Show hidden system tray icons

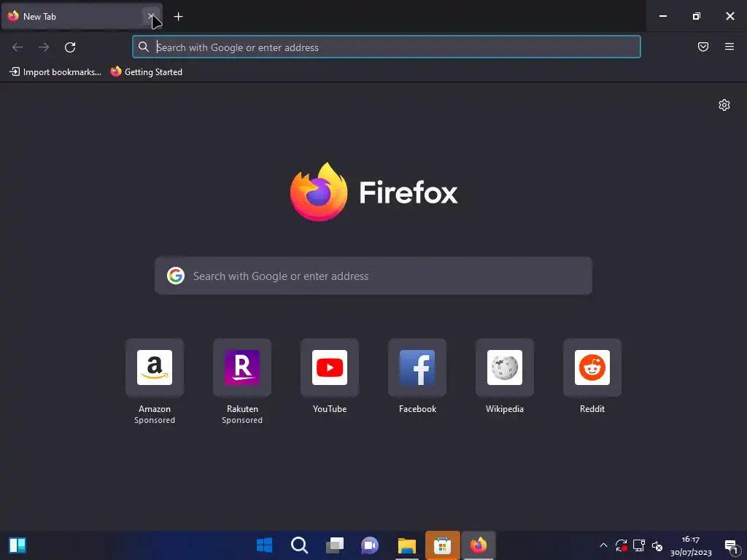click(603, 545)
